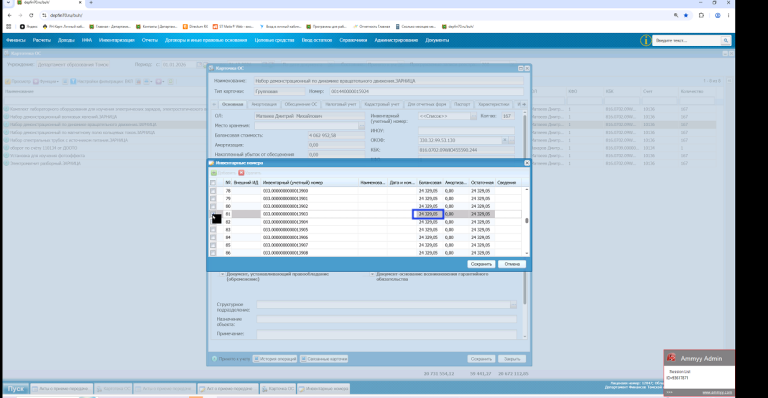Close the inventory numbers dialog with X
768x398 pixels.
(527, 163)
